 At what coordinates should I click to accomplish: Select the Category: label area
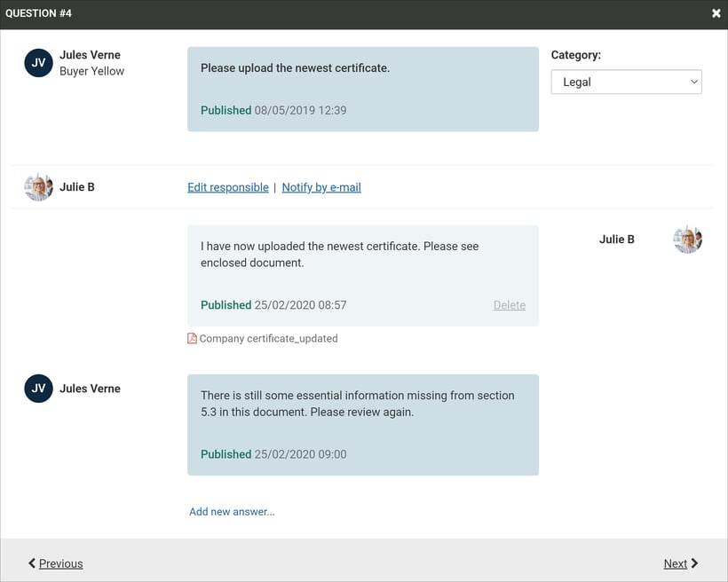pos(576,54)
